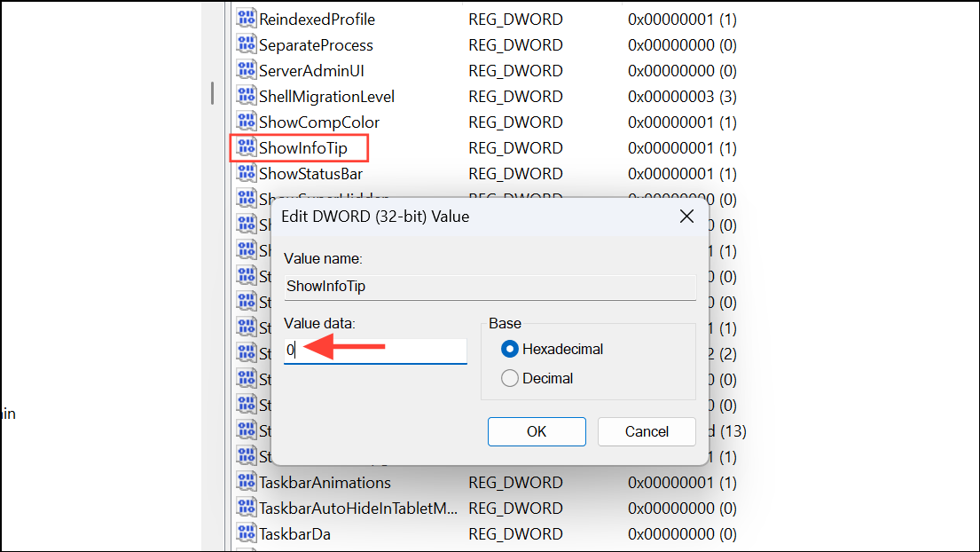The image size is (980, 552).
Task: Dismiss the dialog using Cancel
Action: (646, 431)
